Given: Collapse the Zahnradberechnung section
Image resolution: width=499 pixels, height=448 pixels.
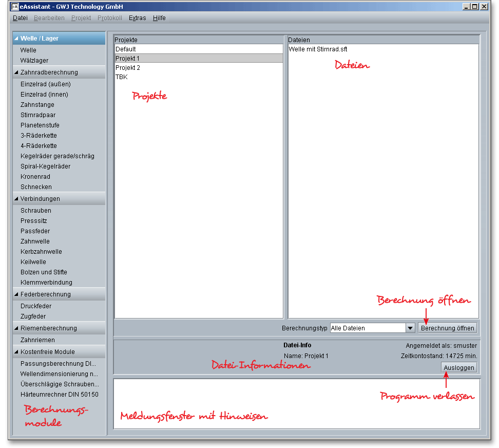Looking at the screenshot, I should point(16,72).
